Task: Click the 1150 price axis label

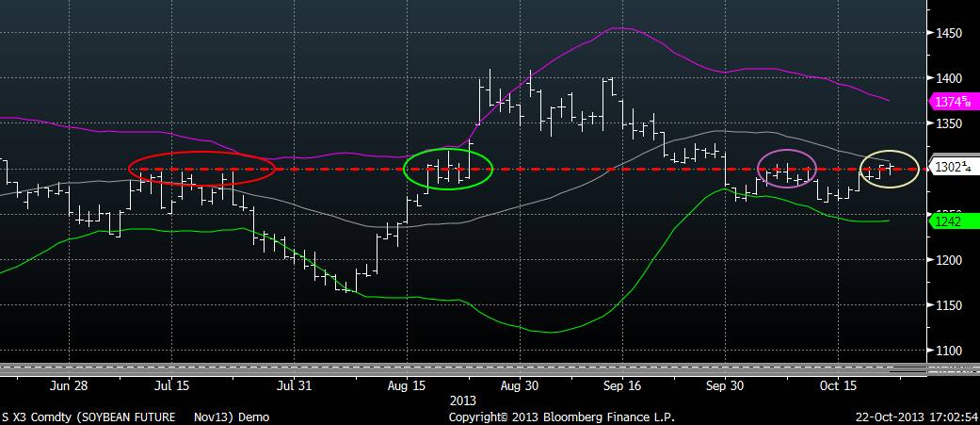Action: (x=952, y=305)
